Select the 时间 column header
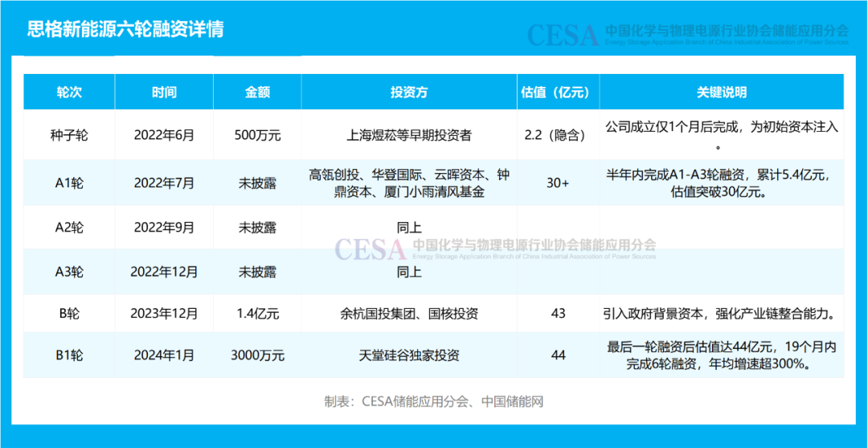The width and height of the screenshot is (868, 448). [x=164, y=92]
